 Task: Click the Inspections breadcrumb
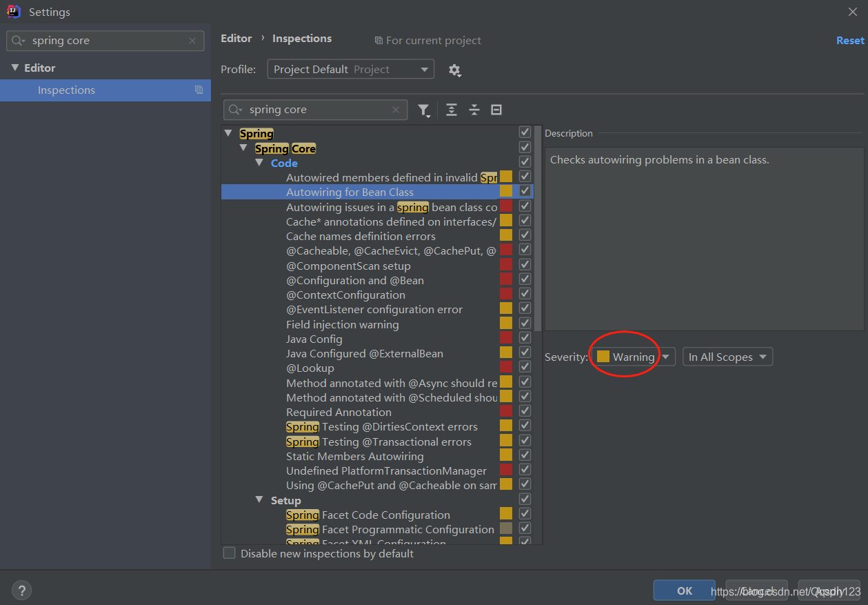(302, 39)
